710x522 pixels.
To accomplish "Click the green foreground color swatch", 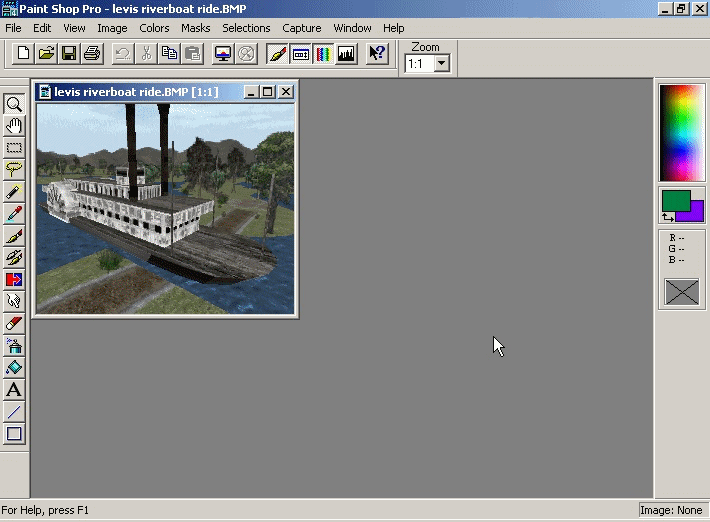I will (674, 200).
